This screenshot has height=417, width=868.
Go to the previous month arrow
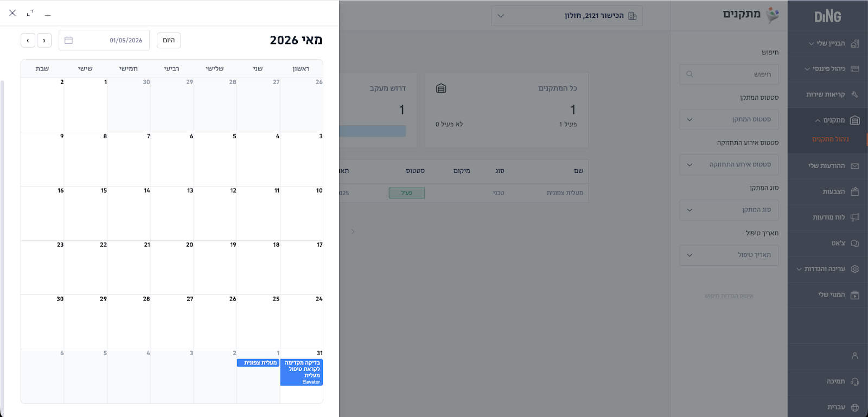click(x=44, y=40)
